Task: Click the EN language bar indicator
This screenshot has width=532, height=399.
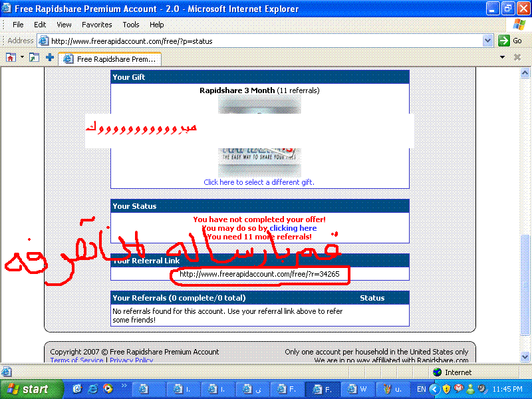Action: tap(421, 389)
